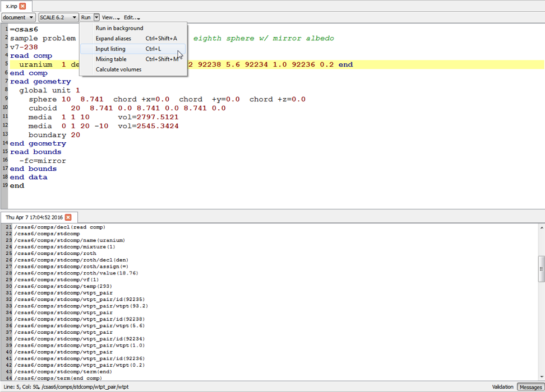Switch to the x.inp tab

click(x=11, y=6)
